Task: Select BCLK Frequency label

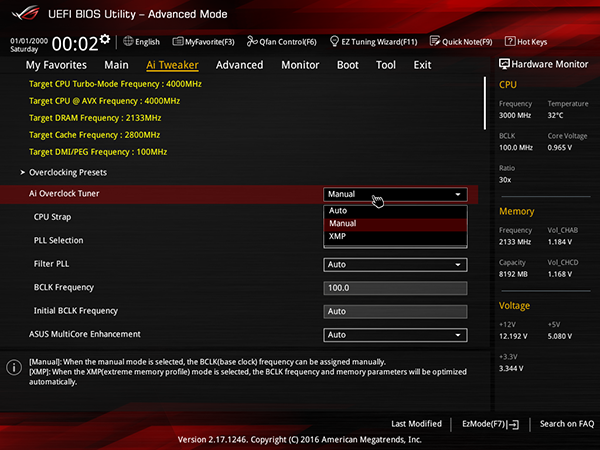Action: click(x=64, y=287)
